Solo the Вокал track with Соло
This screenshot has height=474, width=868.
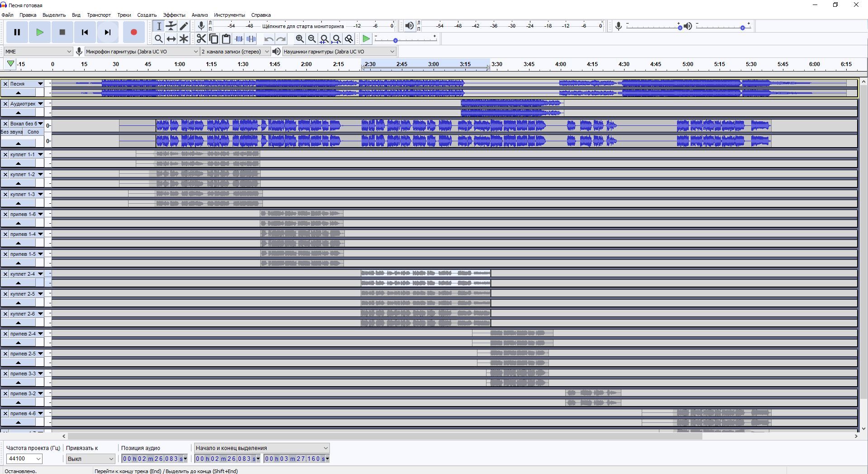click(x=33, y=132)
